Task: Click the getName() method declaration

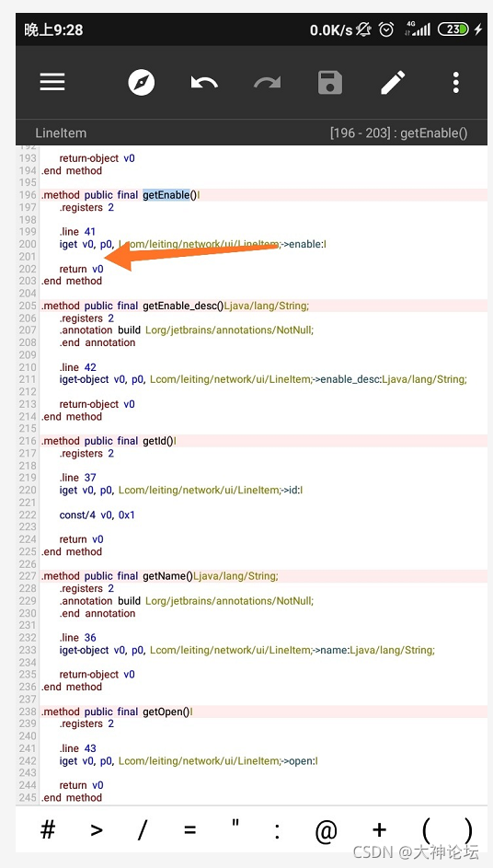Action: [159, 576]
